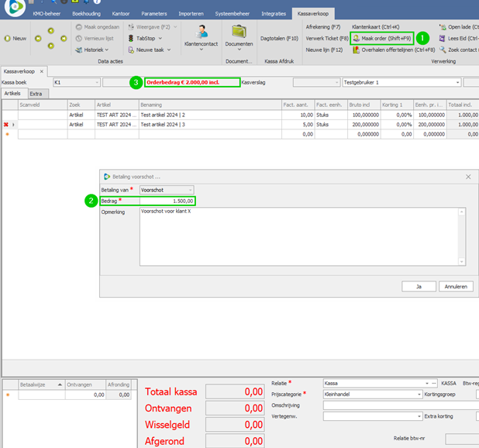Click Overhalen offertelijnen icon

356,50
